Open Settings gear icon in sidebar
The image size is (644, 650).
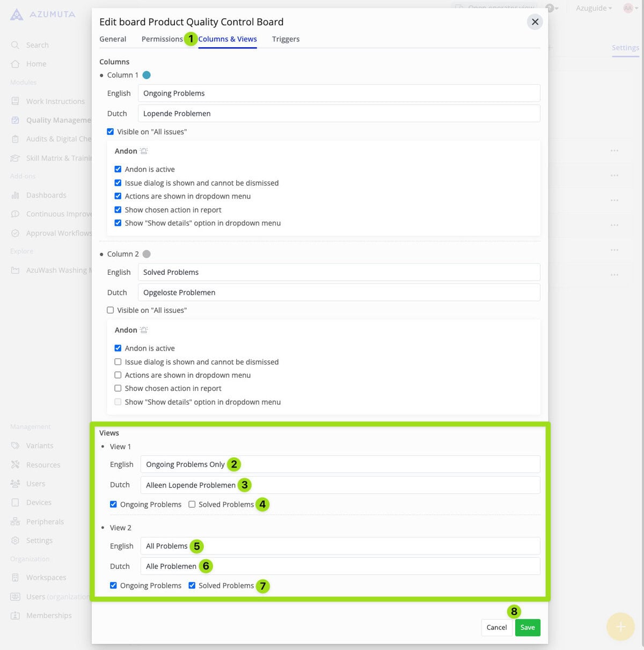coord(15,541)
